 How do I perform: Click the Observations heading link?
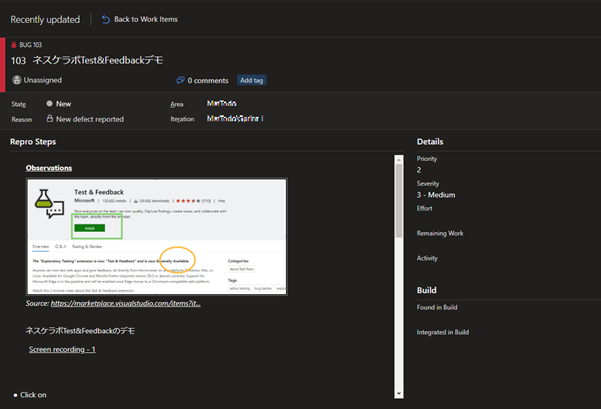[x=49, y=168]
